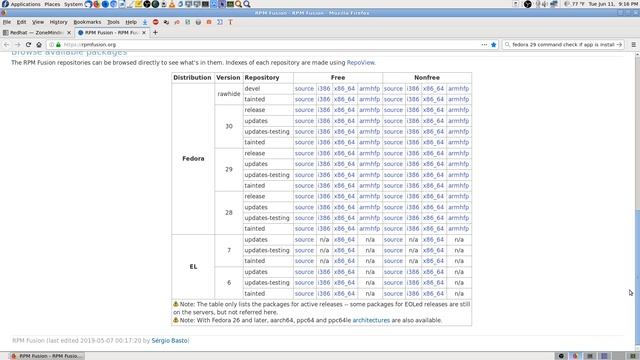
Task: Open Free i386 link for Fedora 29 release
Action: click(324, 153)
